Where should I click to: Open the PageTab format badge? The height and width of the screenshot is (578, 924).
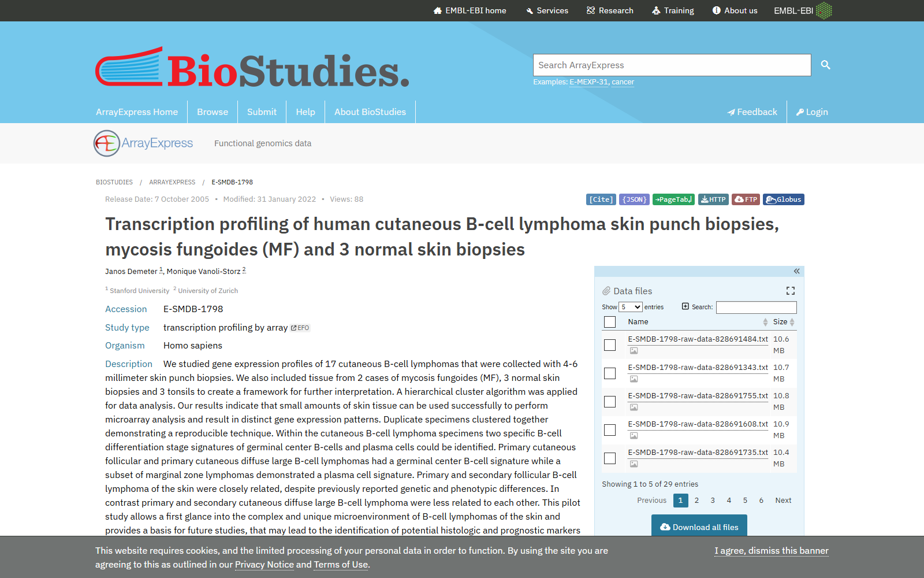pyautogui.click(x=673, y=199)
